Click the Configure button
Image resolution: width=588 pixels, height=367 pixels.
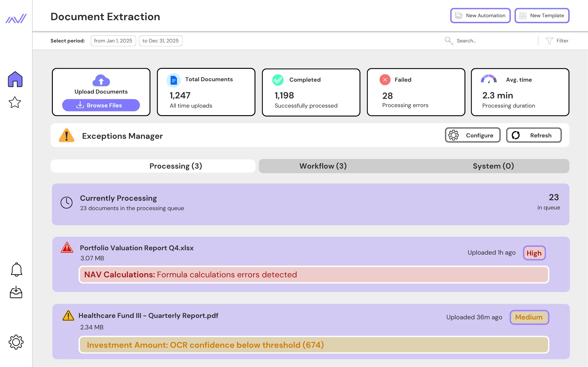tap(472, 135)
